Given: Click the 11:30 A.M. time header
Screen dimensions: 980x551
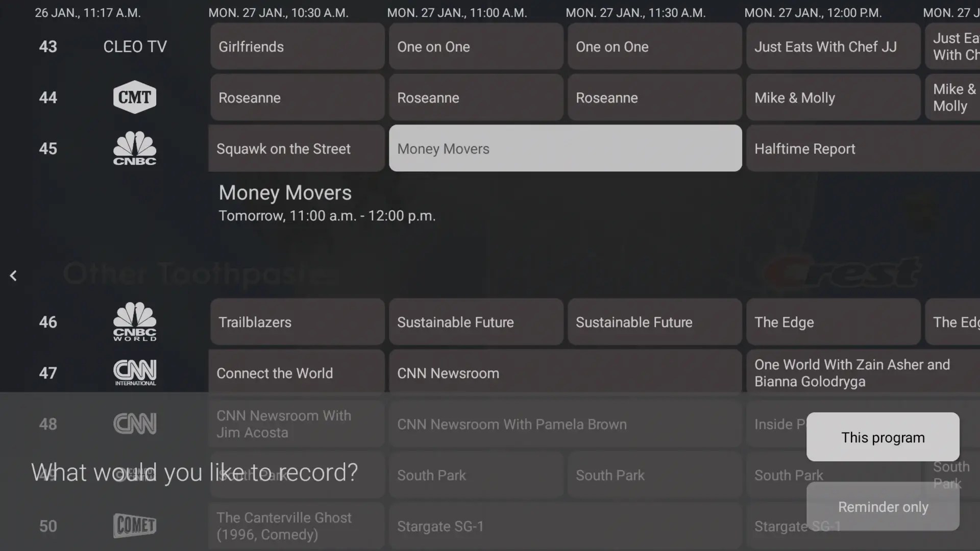Looking at the screenshot, I should [x=636, y=13].
